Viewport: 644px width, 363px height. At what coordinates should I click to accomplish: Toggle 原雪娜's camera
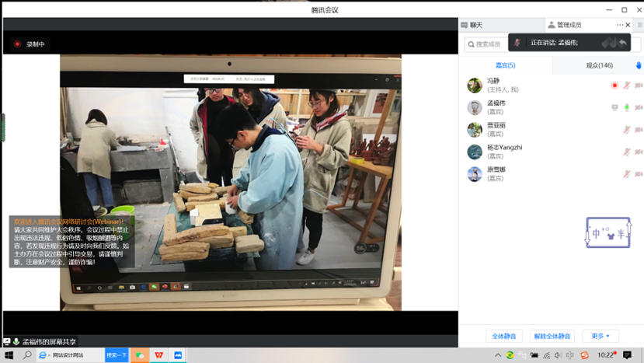639,175
